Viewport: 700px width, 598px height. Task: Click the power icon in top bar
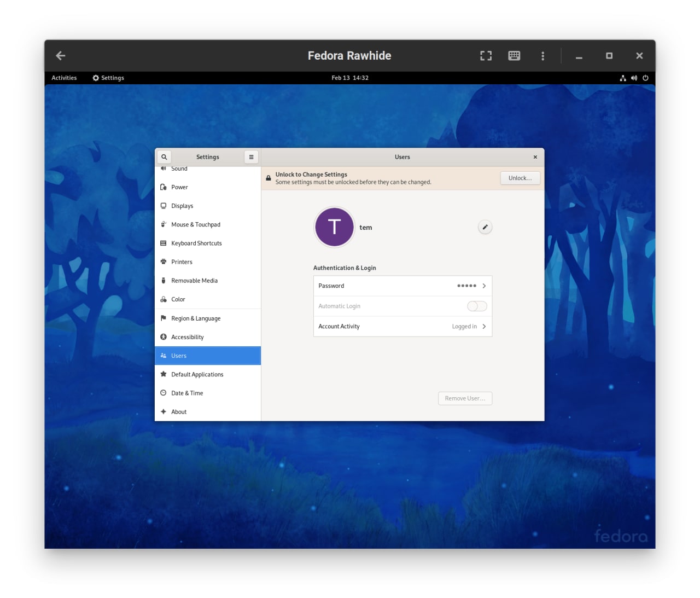[645, 78]
